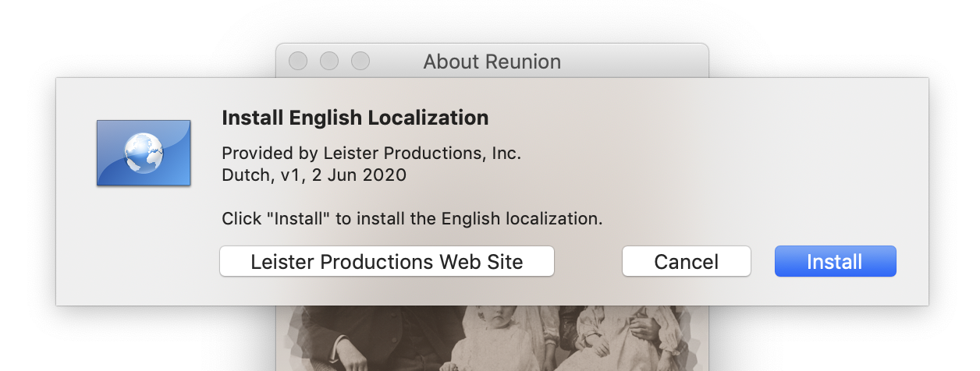This screenshot has height=371, width=980.
Task: Click the blue Install button
Action: point(835,262)
